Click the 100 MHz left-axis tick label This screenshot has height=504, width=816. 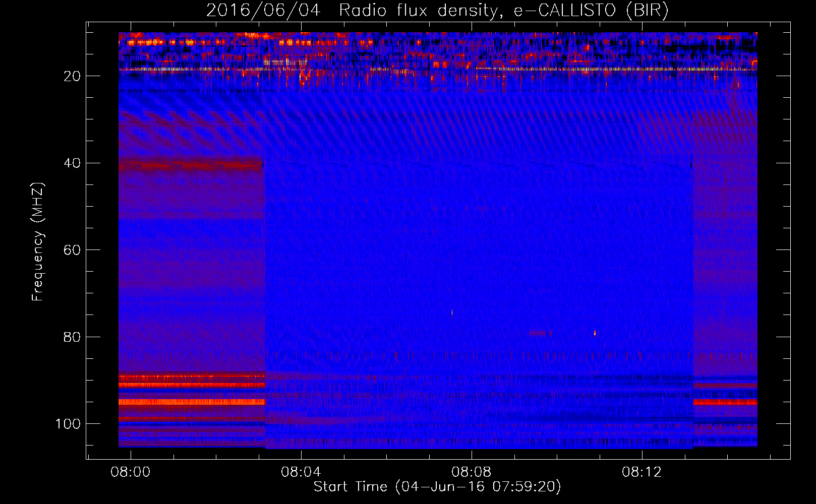(x=68, y=424)
